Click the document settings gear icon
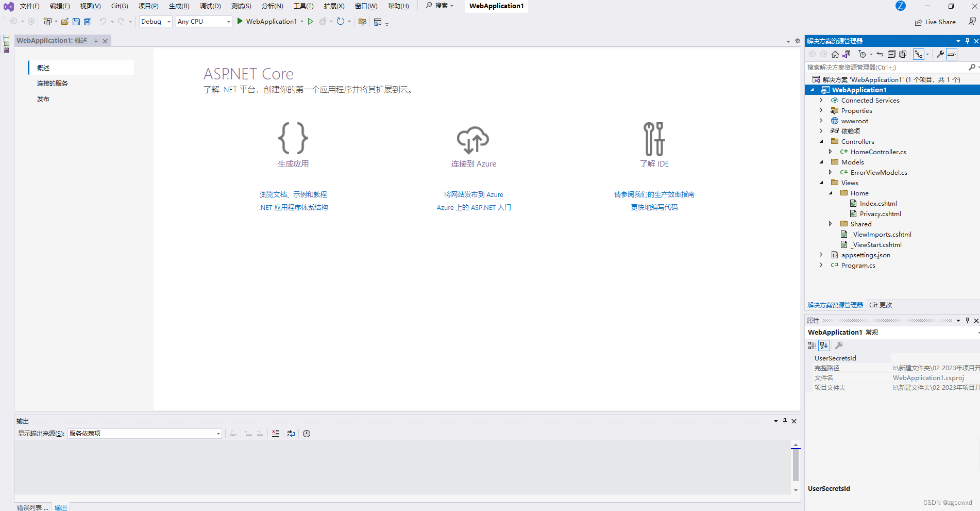 pos(798,41)
